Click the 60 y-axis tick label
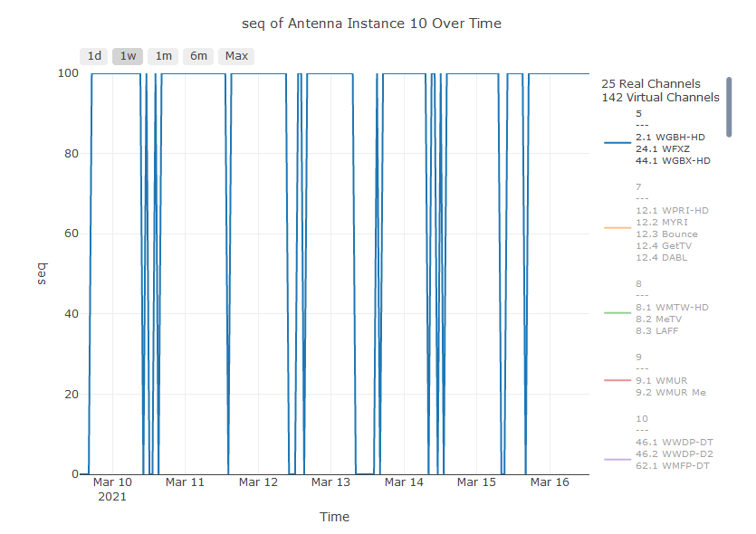 (71, 234)
